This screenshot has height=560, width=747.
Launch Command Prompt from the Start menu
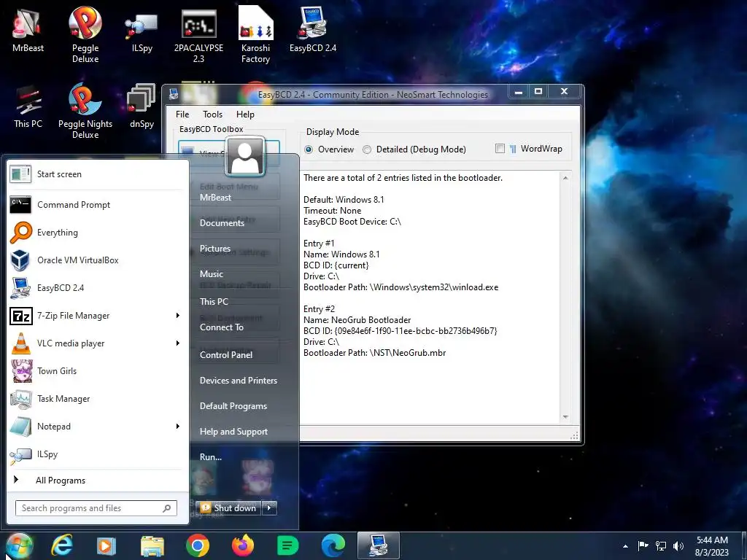(96, 205)
